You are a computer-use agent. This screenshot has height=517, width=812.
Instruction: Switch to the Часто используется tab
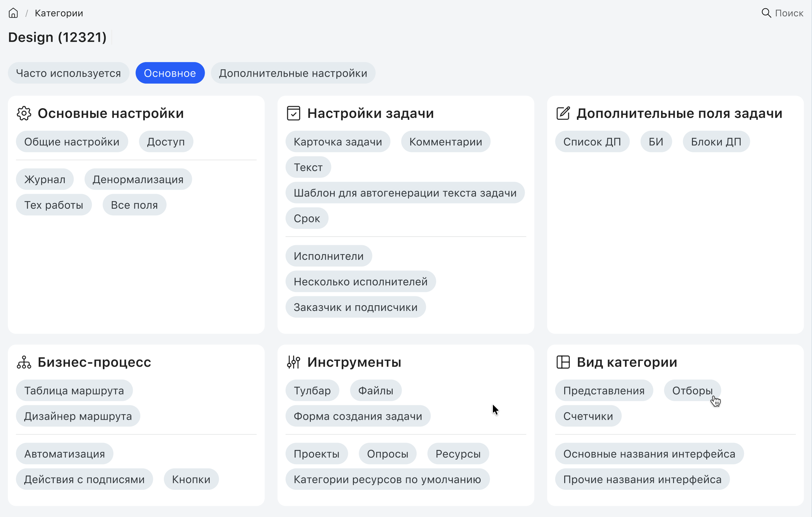click(68, 73)
